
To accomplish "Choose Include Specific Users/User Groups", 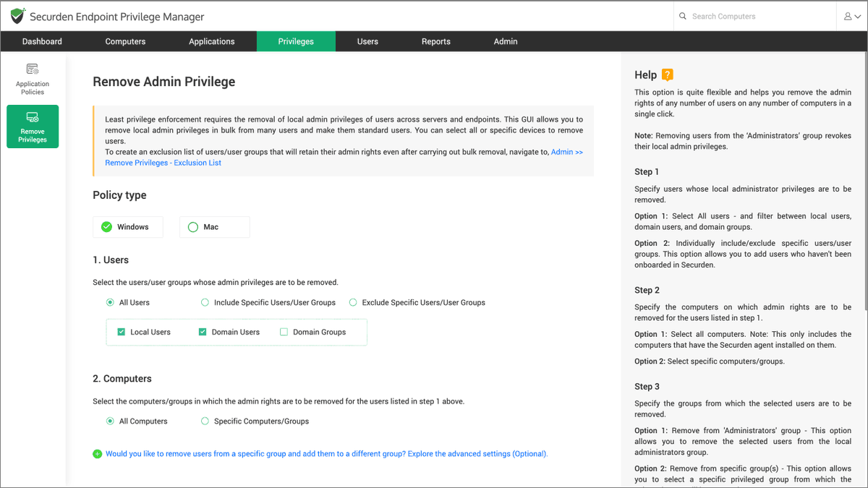I will [x=205, y=302].
